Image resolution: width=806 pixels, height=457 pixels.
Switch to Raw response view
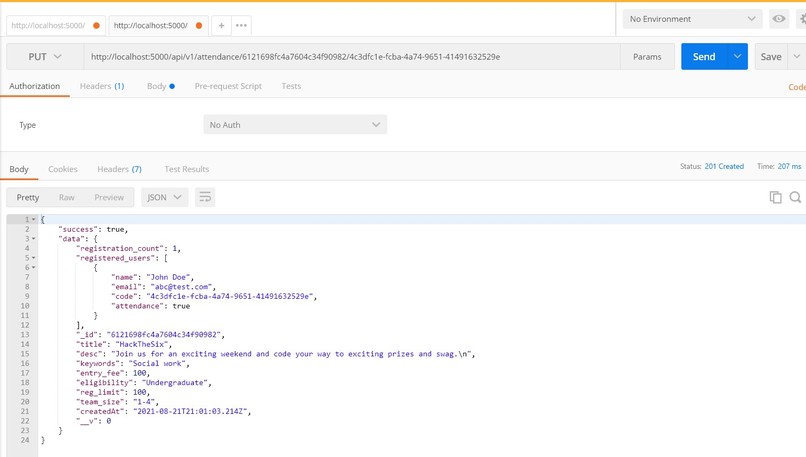click(66, 197)
